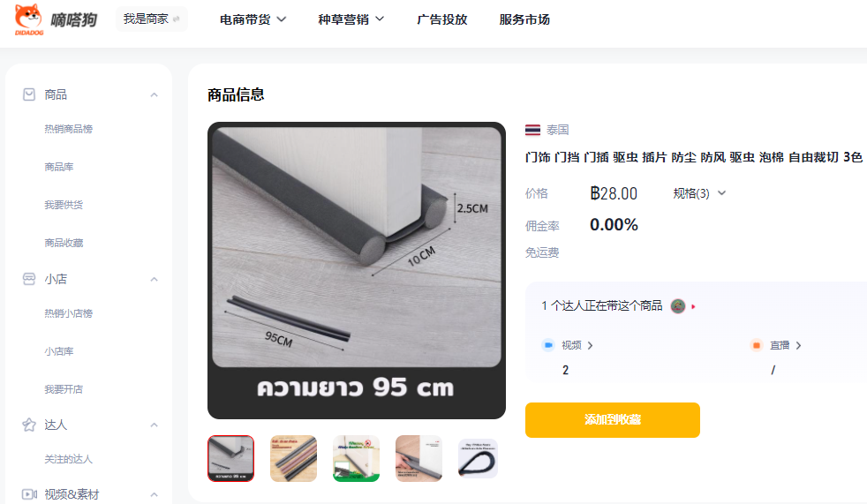The height and width of the screenshot is (504, 867).
Task: Click the 达人 star sidebar icon
Action: click(29, 425)
